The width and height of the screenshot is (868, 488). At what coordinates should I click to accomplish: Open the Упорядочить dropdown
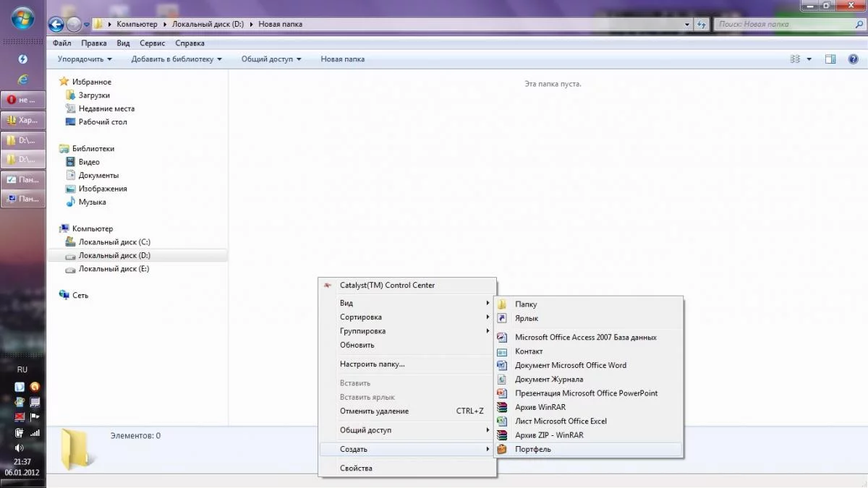point(85,59)
